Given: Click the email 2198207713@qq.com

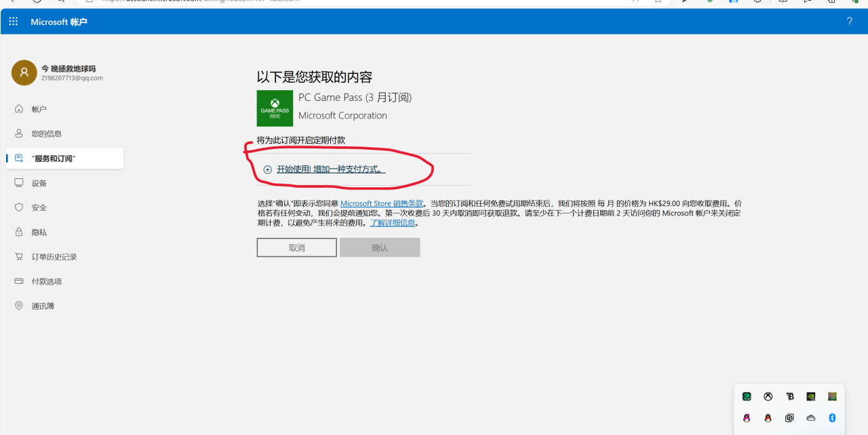Looking at the screenshot, I should (72, 78).
